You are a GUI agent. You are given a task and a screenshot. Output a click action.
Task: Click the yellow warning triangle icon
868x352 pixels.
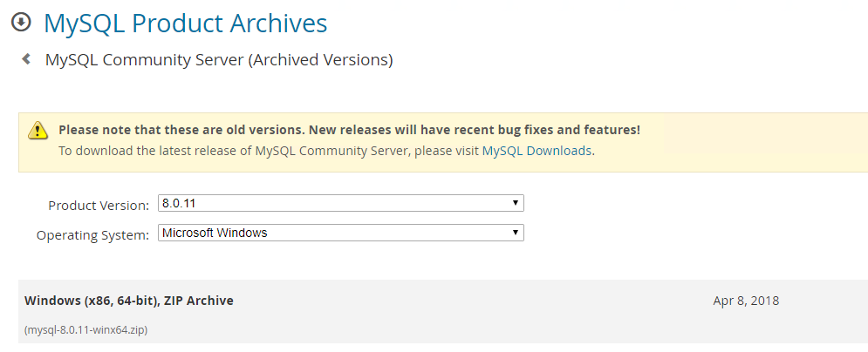coord(38,131)
